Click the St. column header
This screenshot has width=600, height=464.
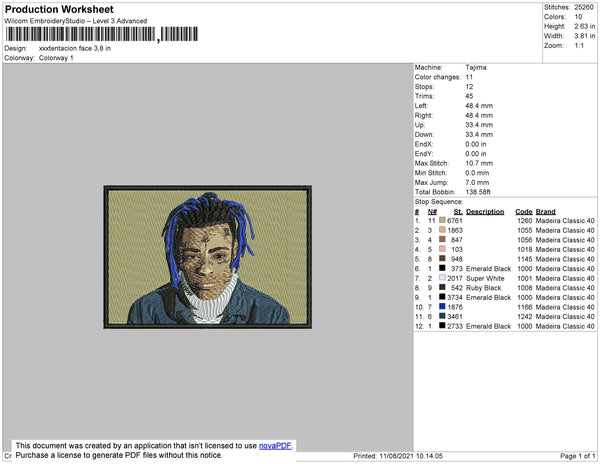point(458,212)
